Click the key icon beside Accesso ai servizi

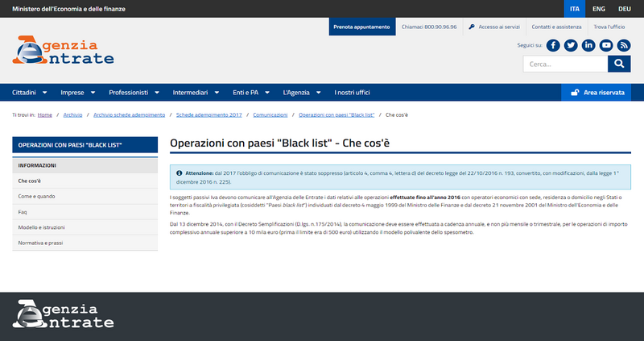point(472,27)
